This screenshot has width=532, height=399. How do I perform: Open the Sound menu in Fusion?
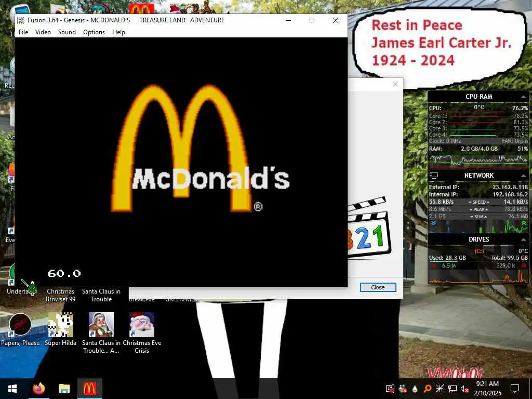[x=67, y=32]
